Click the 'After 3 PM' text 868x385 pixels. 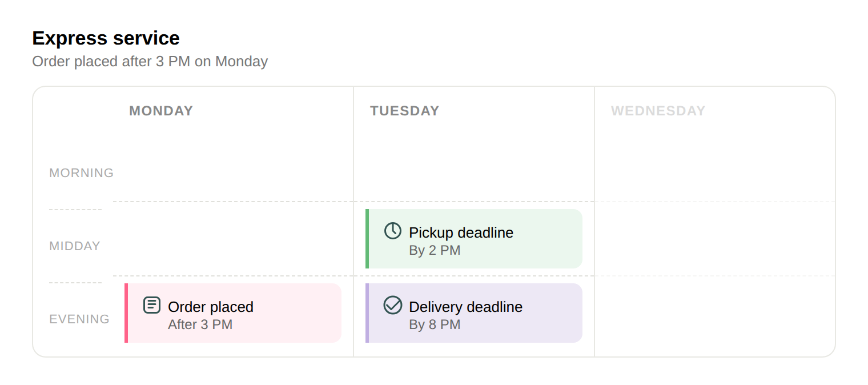[x=200, y=324]
